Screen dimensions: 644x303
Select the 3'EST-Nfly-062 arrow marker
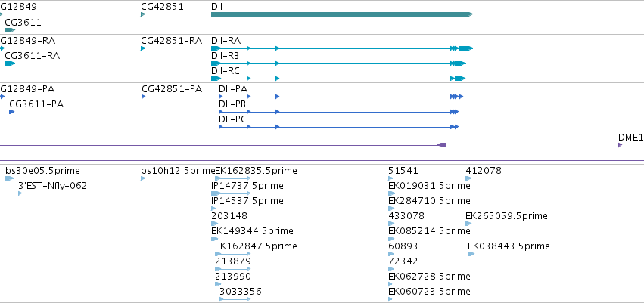[20, 193]
